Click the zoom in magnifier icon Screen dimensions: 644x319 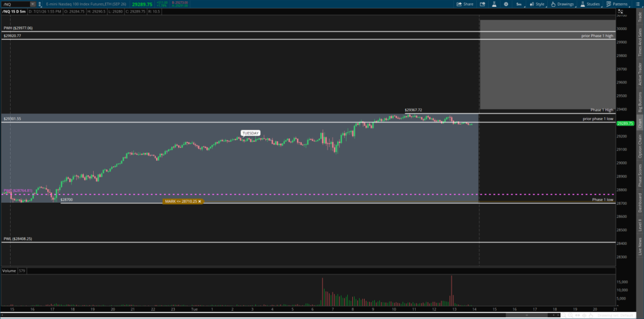coord(570,315)
